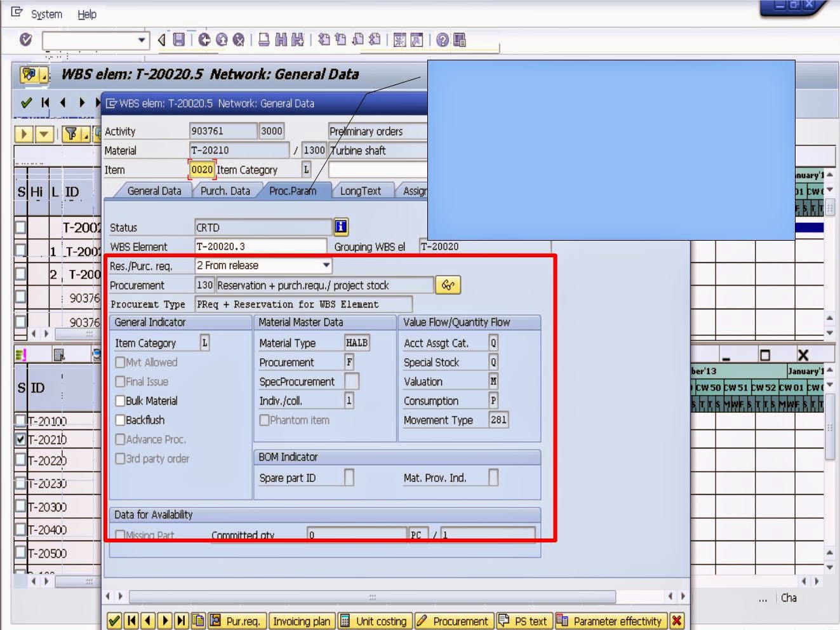840x630 pixels.
Task: Click the horizontal scrollbar at screen bottom
Action: [371, 596]
